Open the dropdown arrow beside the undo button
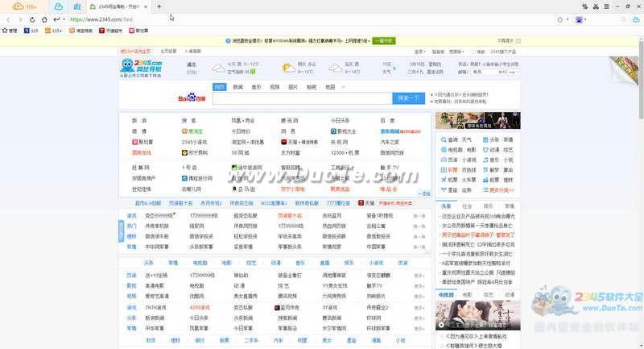 coord(64,19)
